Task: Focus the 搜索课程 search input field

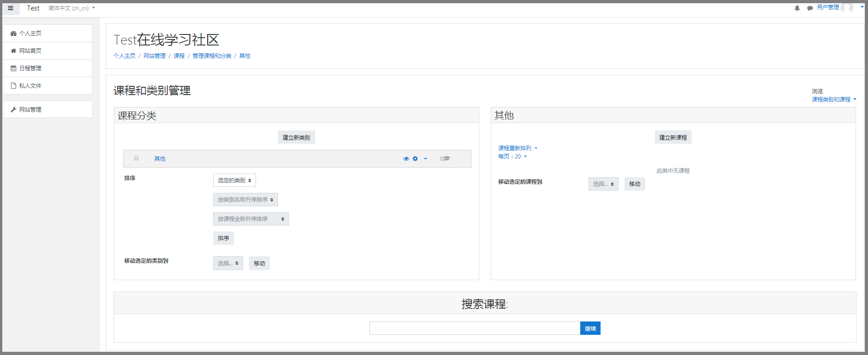Action: (x=475, y=328)
